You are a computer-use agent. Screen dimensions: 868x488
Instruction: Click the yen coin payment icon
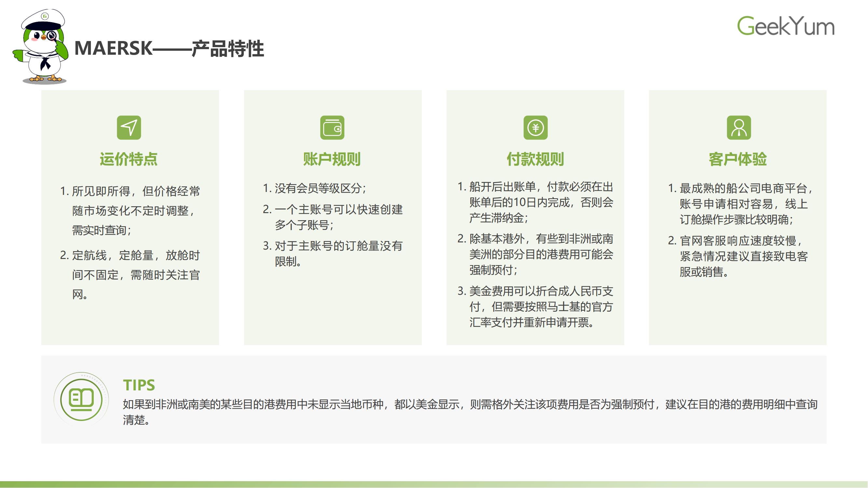535,128
